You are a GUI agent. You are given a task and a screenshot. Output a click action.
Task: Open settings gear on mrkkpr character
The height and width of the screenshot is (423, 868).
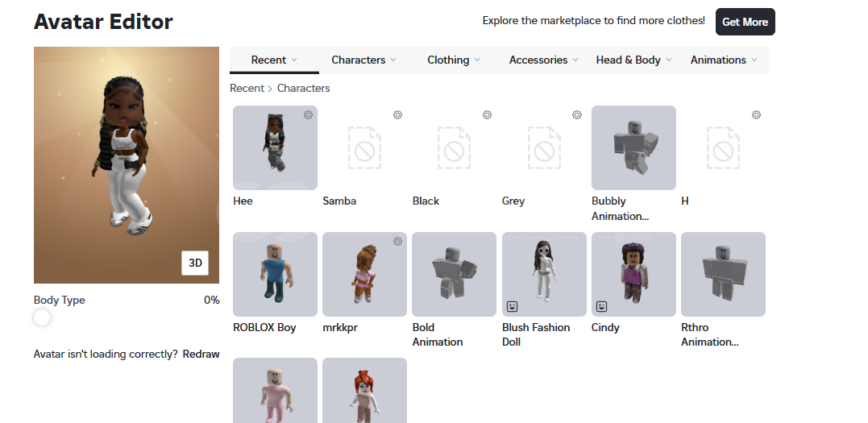(397, 242)
